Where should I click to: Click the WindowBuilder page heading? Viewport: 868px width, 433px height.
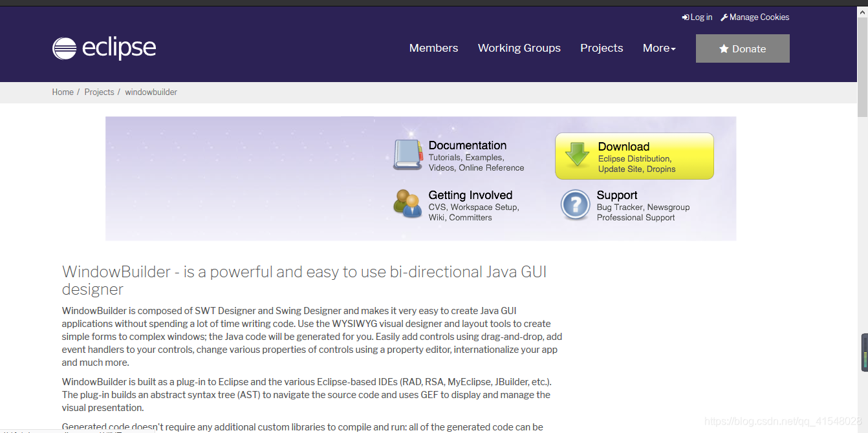pyautogui.click(x=305, y=280)
